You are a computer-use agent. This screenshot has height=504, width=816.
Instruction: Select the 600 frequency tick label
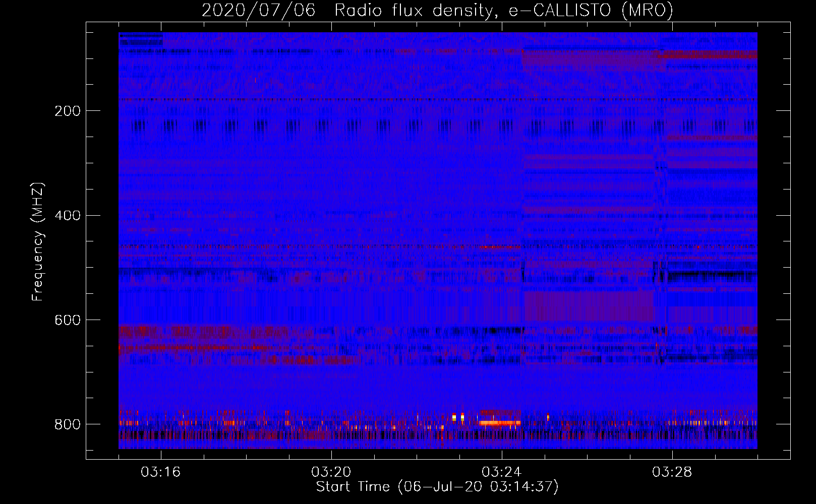[x=68, y=321]
